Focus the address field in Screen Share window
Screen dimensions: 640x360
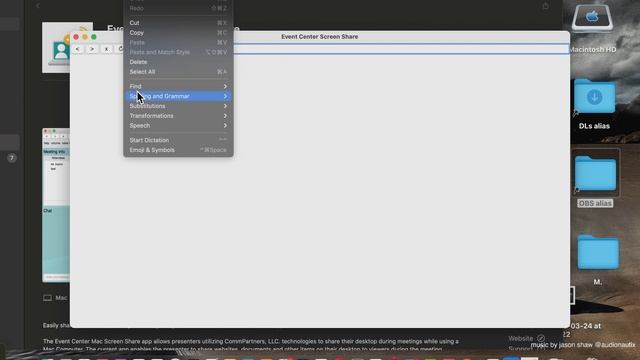tap(401, 49)
